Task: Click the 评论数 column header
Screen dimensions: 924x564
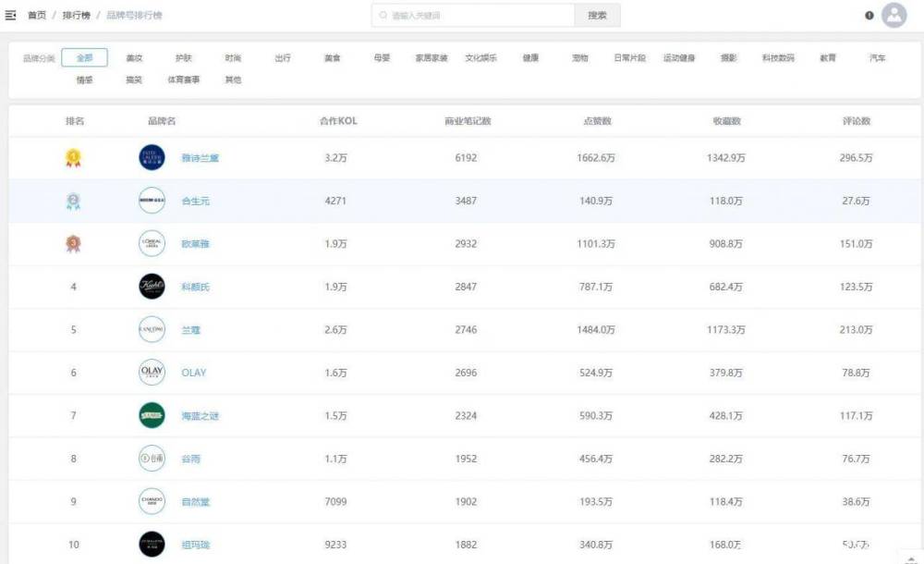Action: (x=857, y=121)
